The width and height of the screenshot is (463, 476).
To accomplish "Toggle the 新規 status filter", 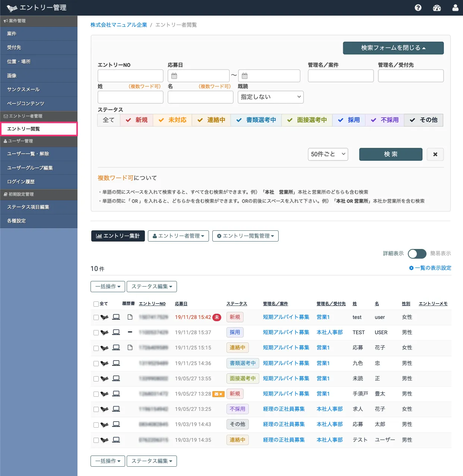I will [x=137, y=120].
